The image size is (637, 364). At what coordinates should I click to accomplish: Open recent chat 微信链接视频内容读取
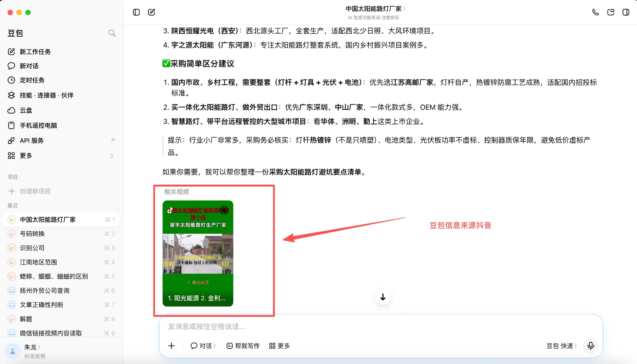point(61,333)
